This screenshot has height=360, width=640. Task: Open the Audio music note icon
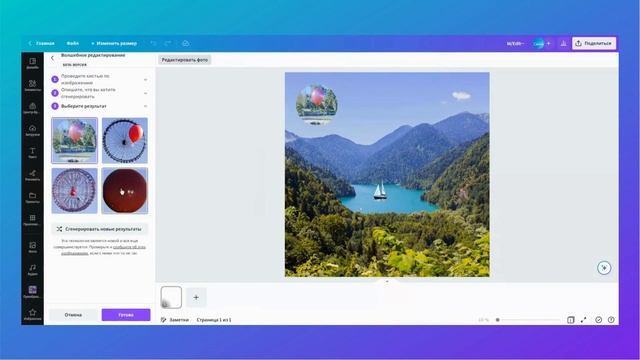pos(33,269)
